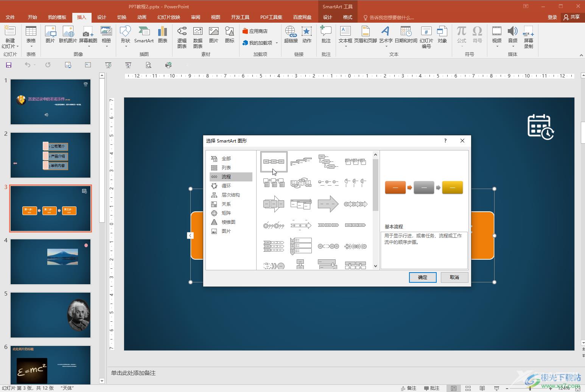Select slide 2 thumbnail
This screenshot has height=392, width=585.
click(50, 155)
